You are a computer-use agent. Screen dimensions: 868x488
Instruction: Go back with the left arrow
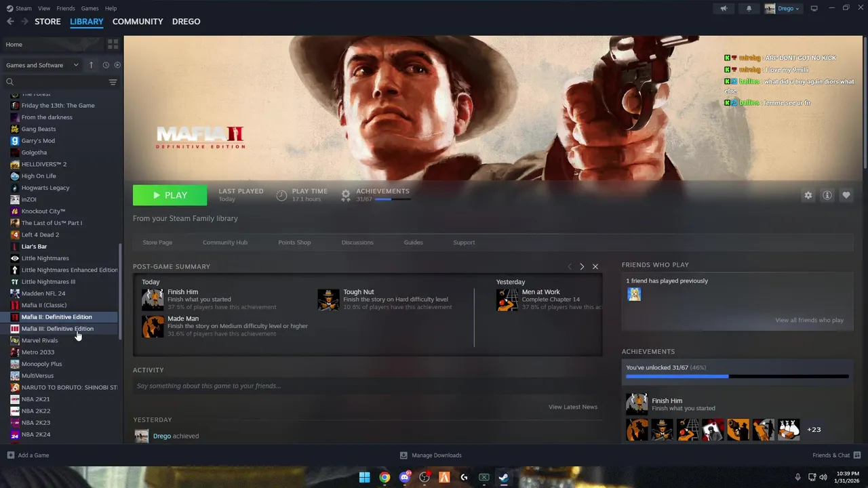(x=10, y=22)
